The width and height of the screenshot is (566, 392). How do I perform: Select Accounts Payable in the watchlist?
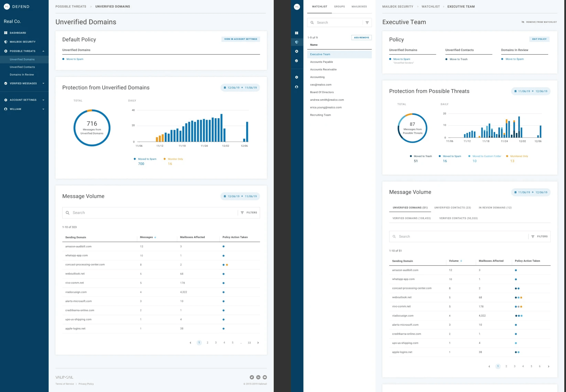322,62
